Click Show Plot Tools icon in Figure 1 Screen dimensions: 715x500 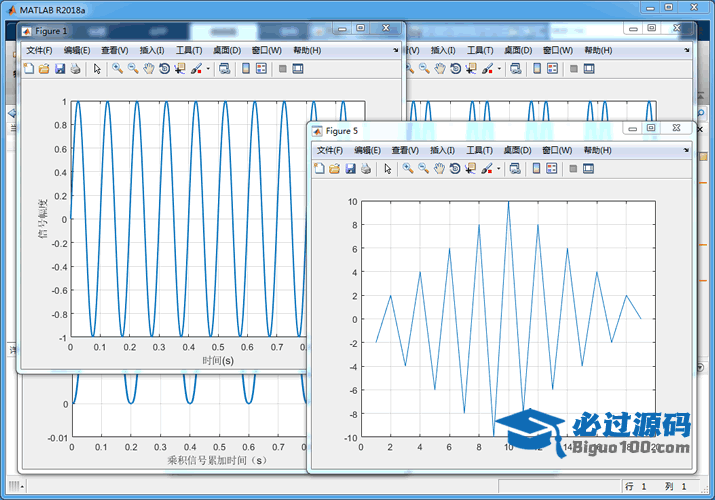(x=298, y=69)
